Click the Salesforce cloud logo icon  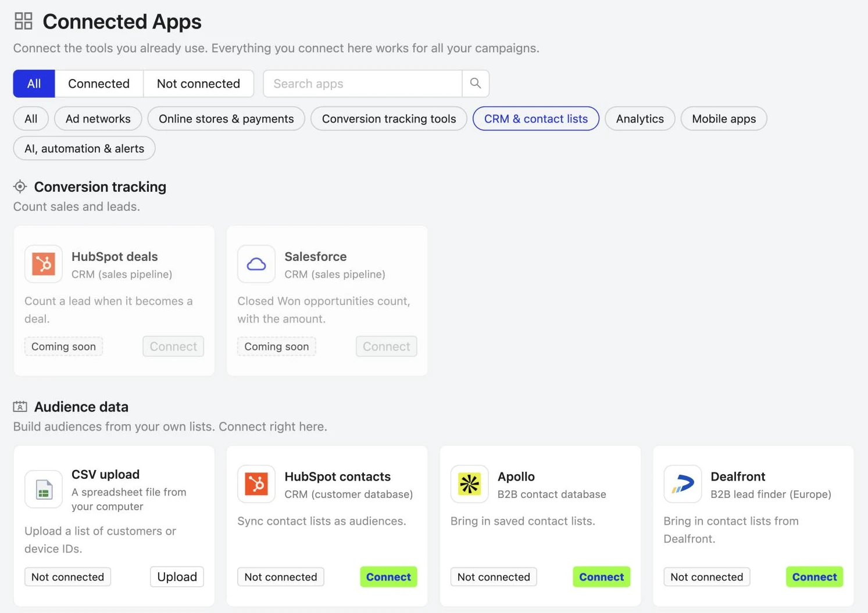[x=256, y=264]
